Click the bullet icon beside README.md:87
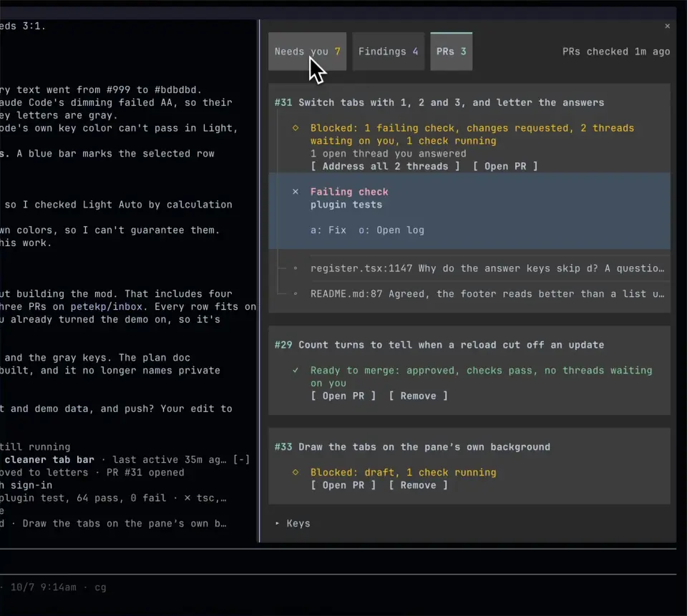The height and width of the screenshot is (616, 687). pyautogui.click(x=296, y=293)
